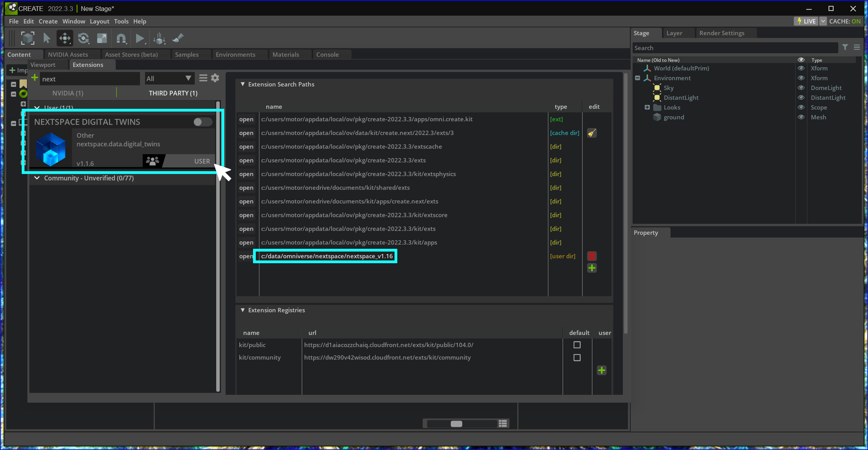Open the All filter dropdown

coord(169,79)
